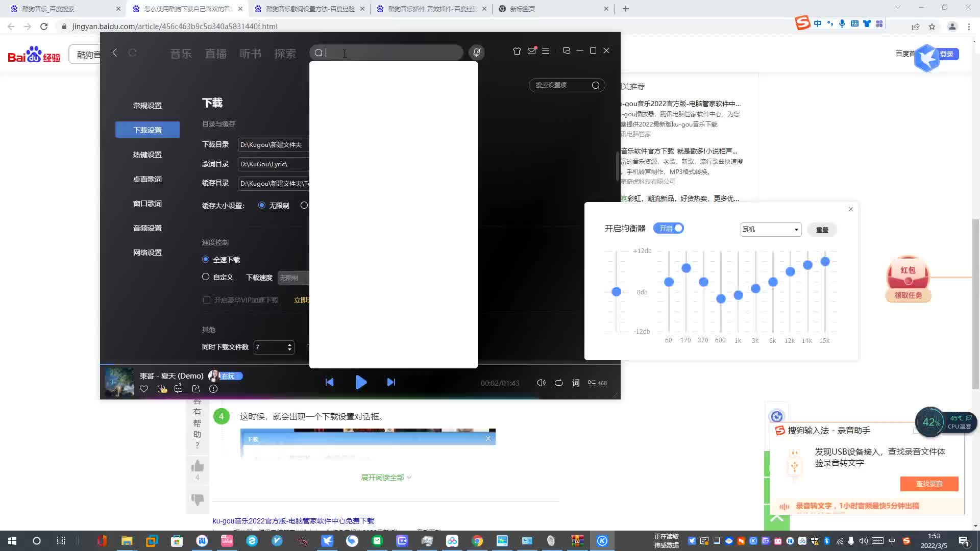Select 窗口歌词 in settings sidebar
This screenshot has width=980, height=551.
[x=148, y=204]
